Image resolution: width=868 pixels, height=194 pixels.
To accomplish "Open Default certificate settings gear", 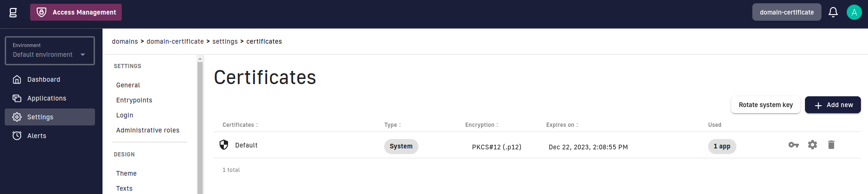I will [812, 145].
